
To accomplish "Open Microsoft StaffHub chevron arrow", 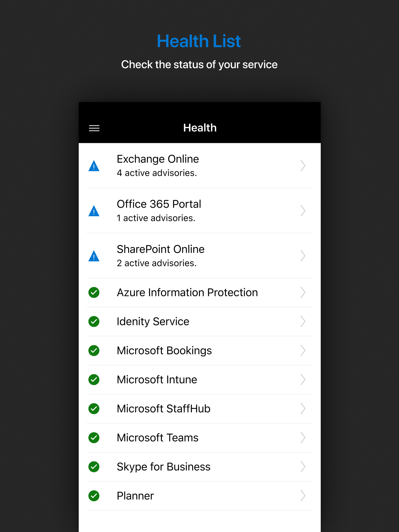I will [x=303, y=409].
